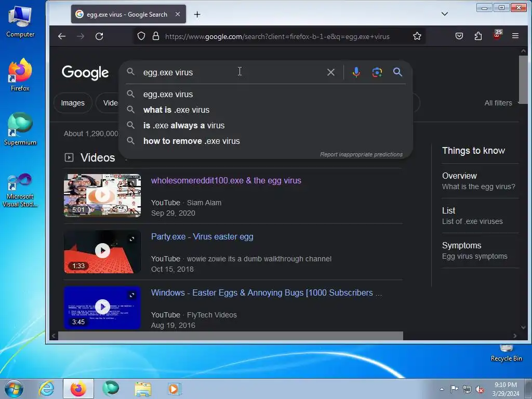Open the Firefox hamburger menu
This screenshot has width=532, height=399.
click(x=515, y=36)
